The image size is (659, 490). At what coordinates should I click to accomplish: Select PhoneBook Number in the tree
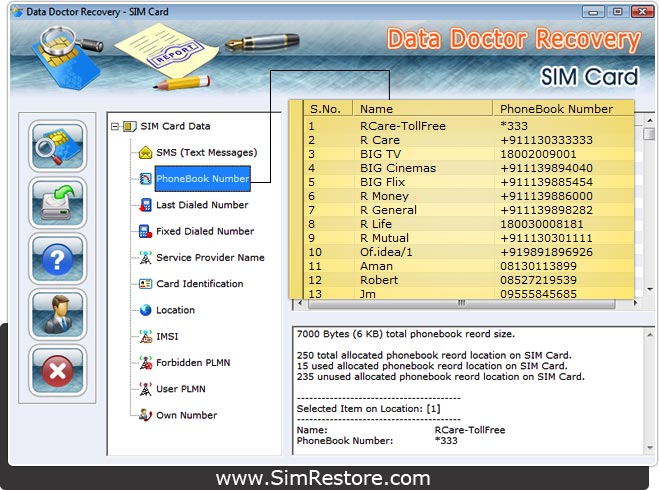coord(202,179)
